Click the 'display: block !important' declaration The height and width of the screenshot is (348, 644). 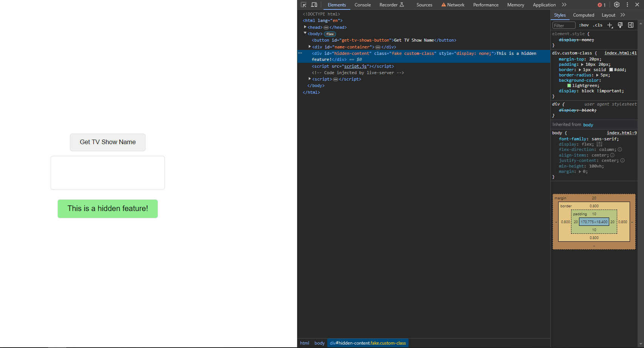click(x=591, y=91)
